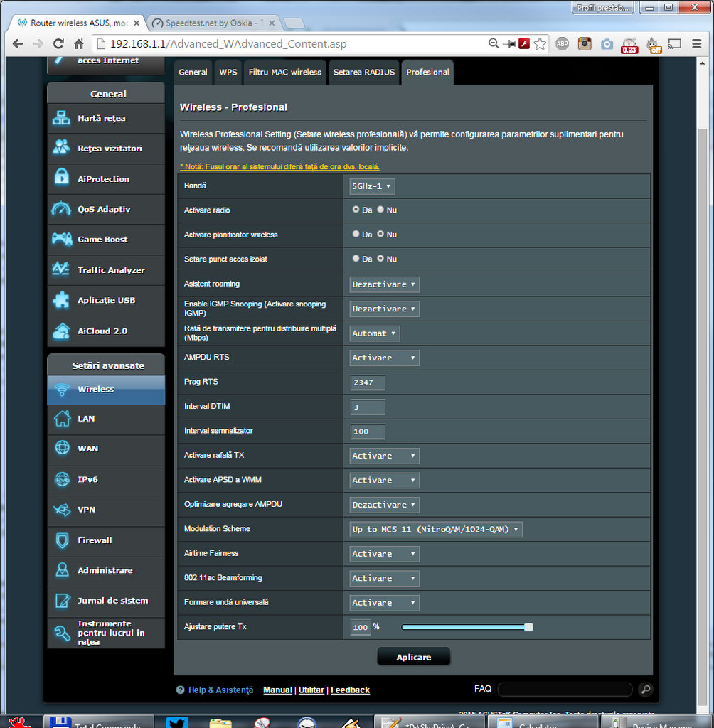Open the Hartă rețea network map icon
This screenshot has height=728, width=714.
pyautogui.click(x=62, y=119)
